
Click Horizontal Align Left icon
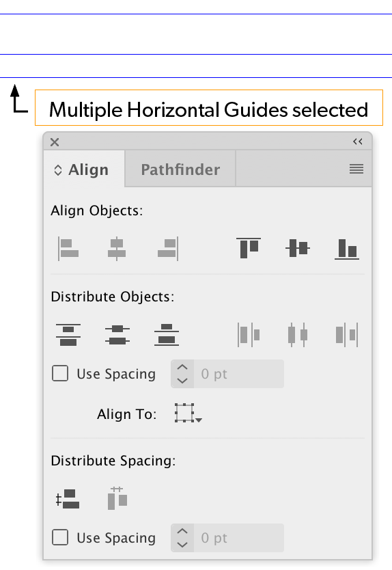[69, 249]
